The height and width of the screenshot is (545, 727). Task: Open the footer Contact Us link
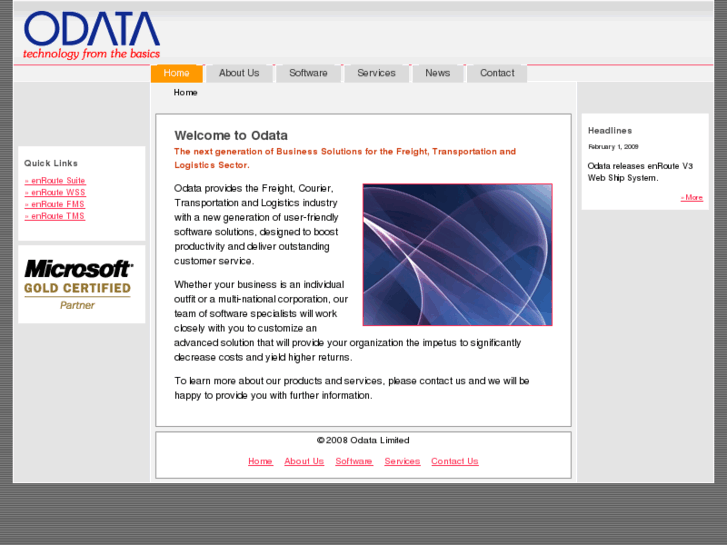(x=455, y=462)
